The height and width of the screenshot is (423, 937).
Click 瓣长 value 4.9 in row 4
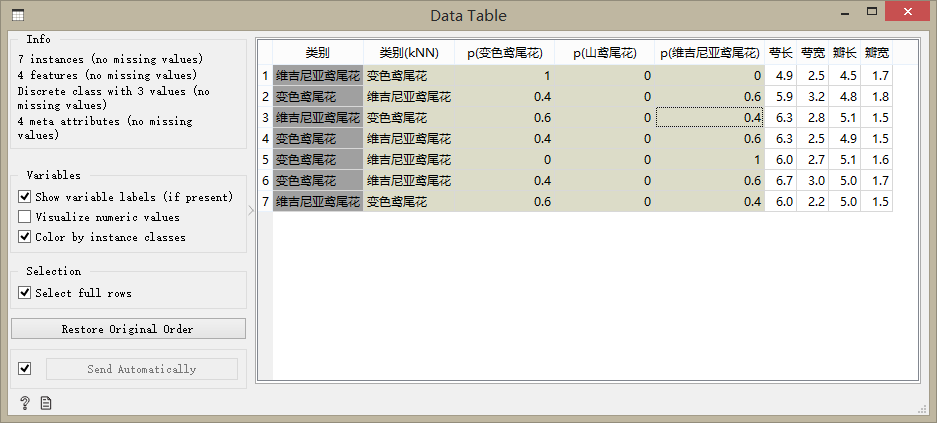[x=844, y=139]
